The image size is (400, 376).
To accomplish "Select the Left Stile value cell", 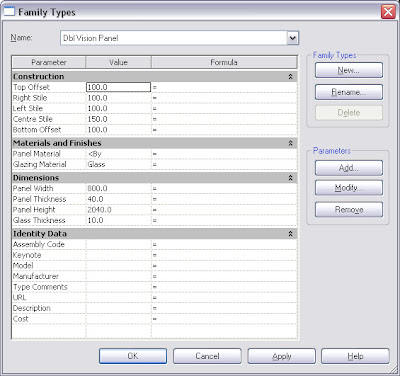I will pyautogui.click(x=118, y=109).
